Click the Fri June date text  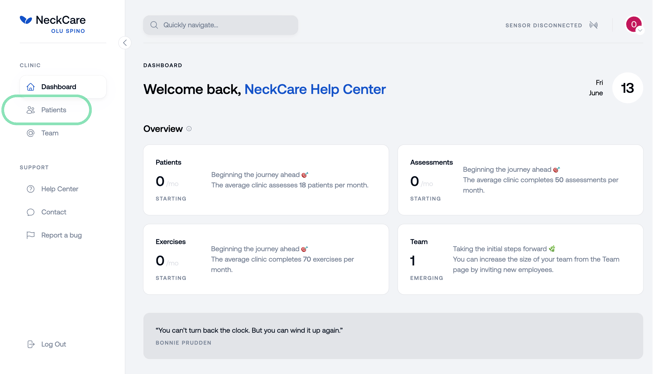coord(596,88)
